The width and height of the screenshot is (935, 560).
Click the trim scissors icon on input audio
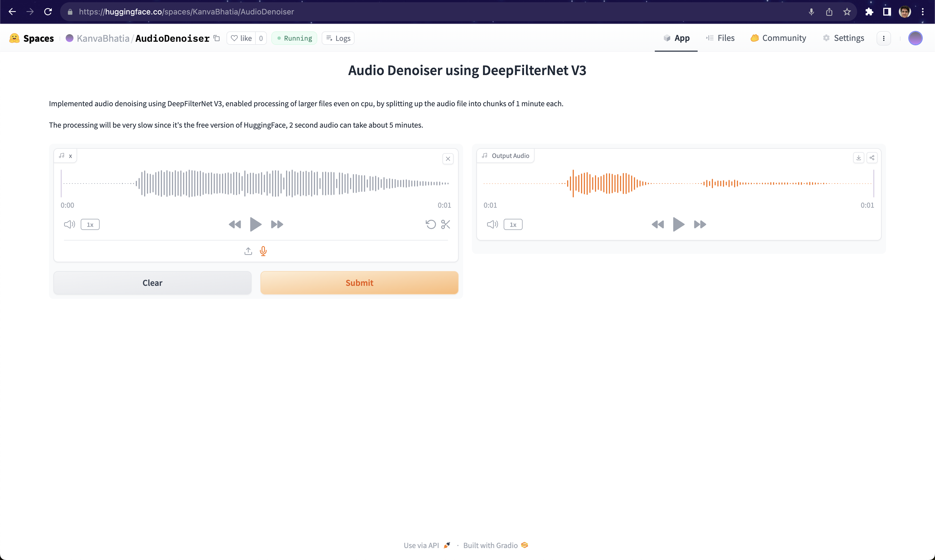coord(445,225)
